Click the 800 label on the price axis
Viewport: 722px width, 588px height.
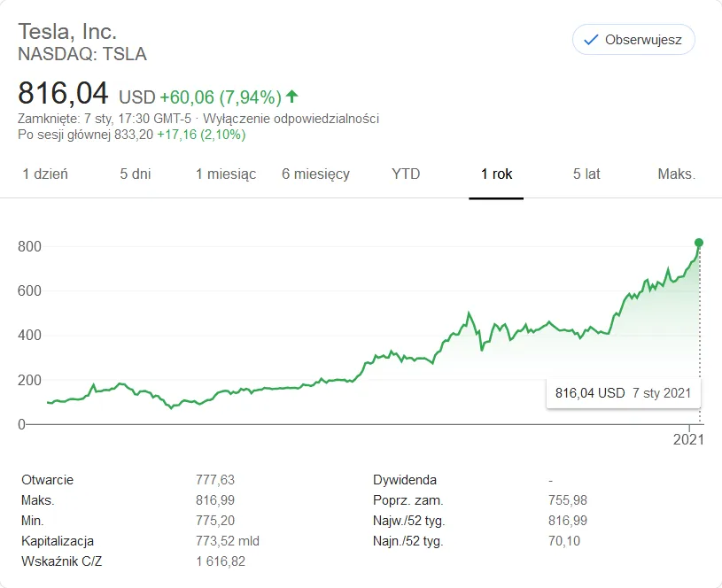click(x=29, y=246)
